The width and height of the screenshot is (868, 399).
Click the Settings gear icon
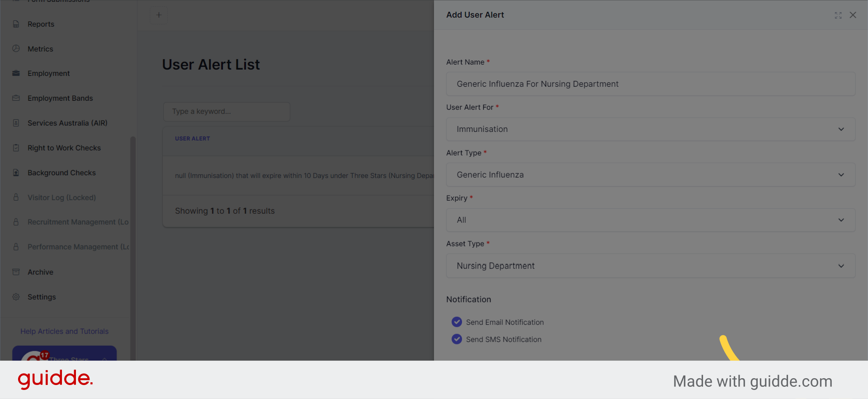pos(16,297)
